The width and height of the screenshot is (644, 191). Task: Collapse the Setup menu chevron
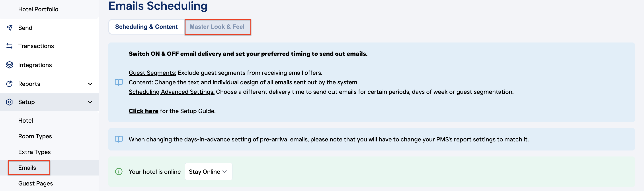click(90, 102)
